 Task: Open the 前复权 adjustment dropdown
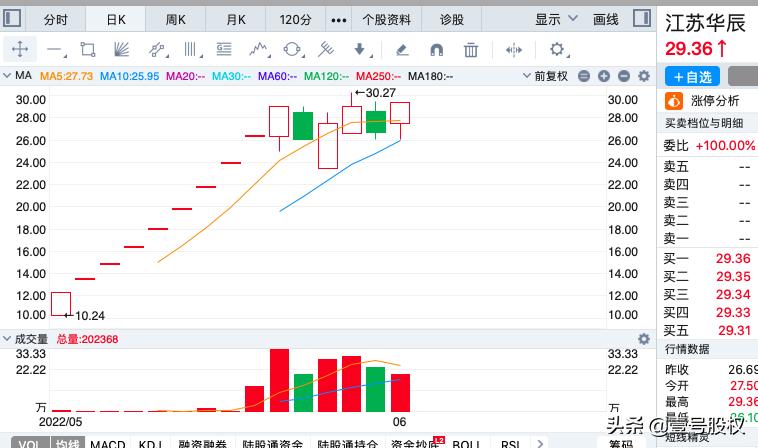pyautogui.click(x=546, y=76)
